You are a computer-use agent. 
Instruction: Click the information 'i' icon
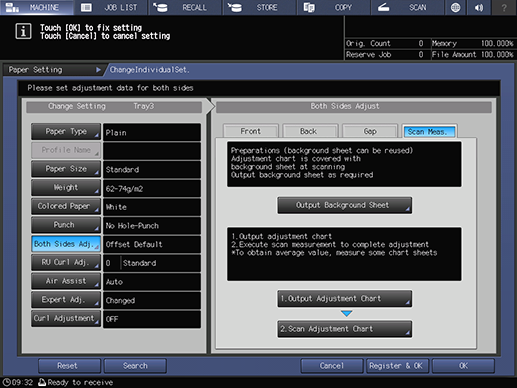23,31
